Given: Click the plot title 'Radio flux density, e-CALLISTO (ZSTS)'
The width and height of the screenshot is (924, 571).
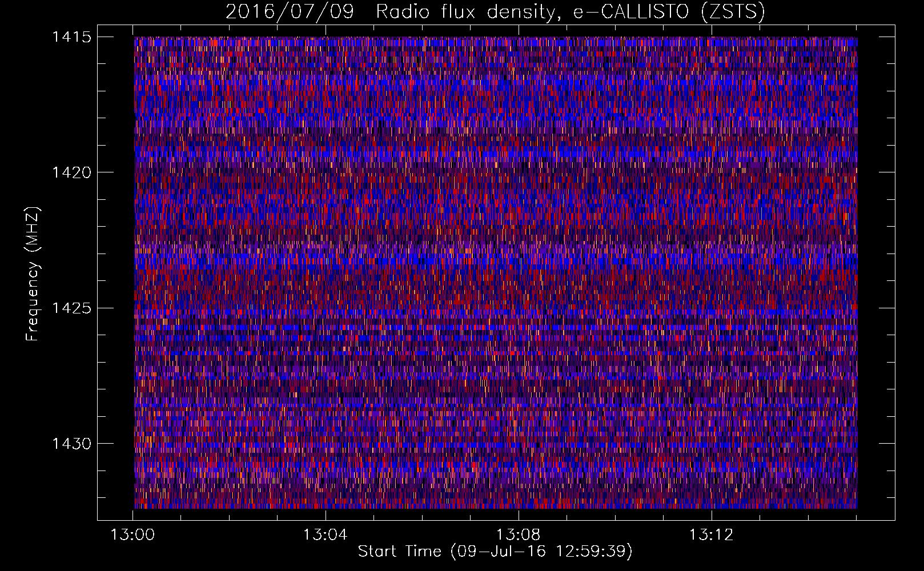Looking at the screenshot, I should pos(570,12).
